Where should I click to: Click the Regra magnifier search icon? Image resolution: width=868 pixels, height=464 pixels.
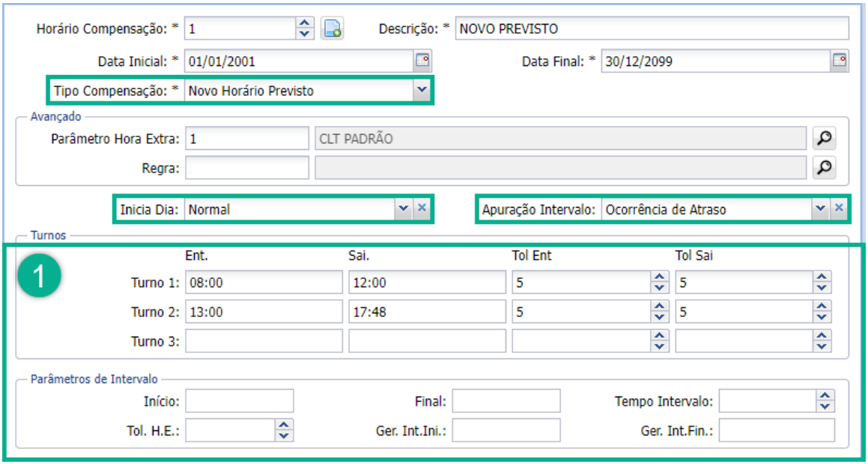pyautogui.click(x=824, y=168)
